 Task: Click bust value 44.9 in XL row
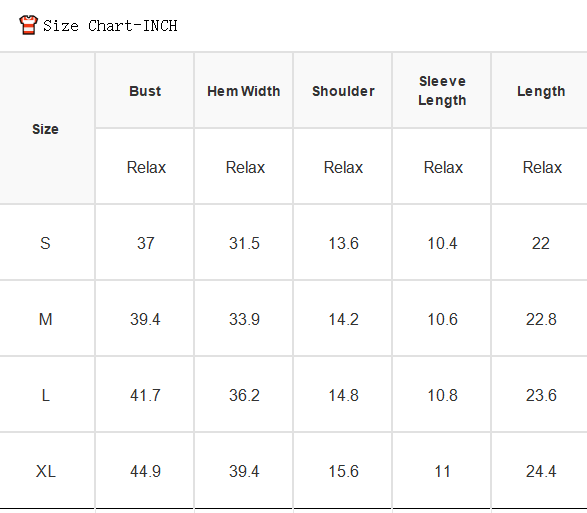pyautogui.click(x=145, y=471)
